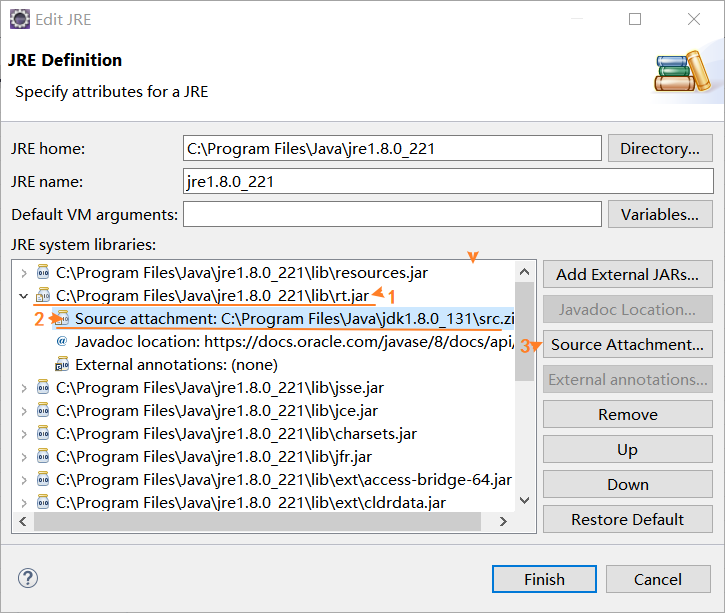Collapse the rt.jar tree node
The width and height of the screenshot is (725, 613).
tap(24, 296)
